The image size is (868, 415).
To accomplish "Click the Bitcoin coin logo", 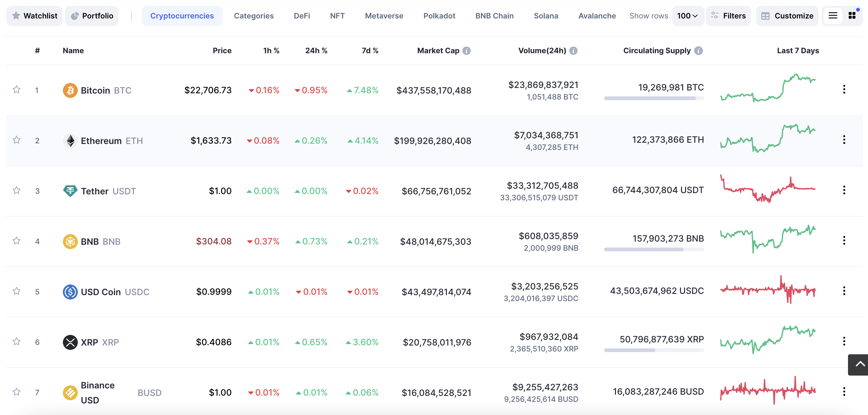I will pos(70,90).
